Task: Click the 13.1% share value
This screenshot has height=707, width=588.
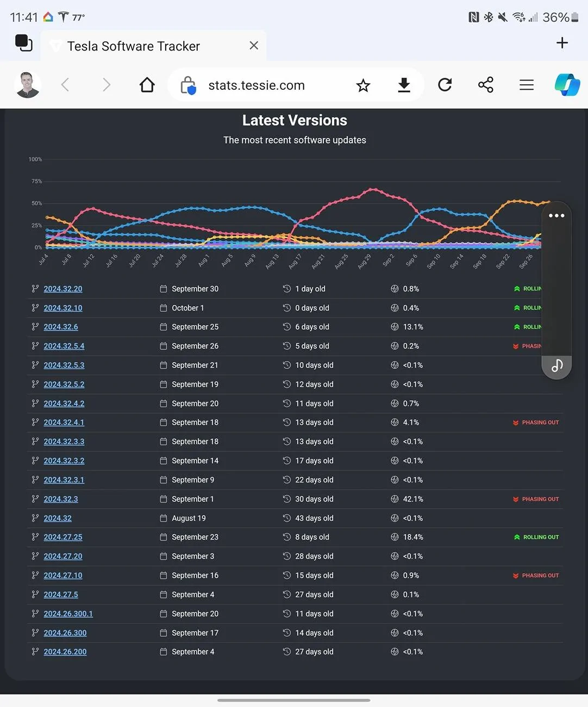Action: [413, 327]
